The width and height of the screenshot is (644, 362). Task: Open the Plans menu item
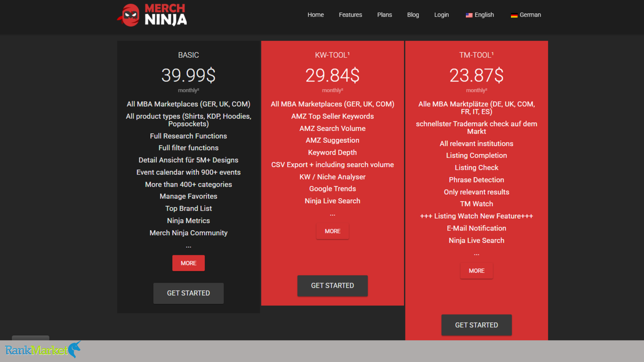[384, 15]
